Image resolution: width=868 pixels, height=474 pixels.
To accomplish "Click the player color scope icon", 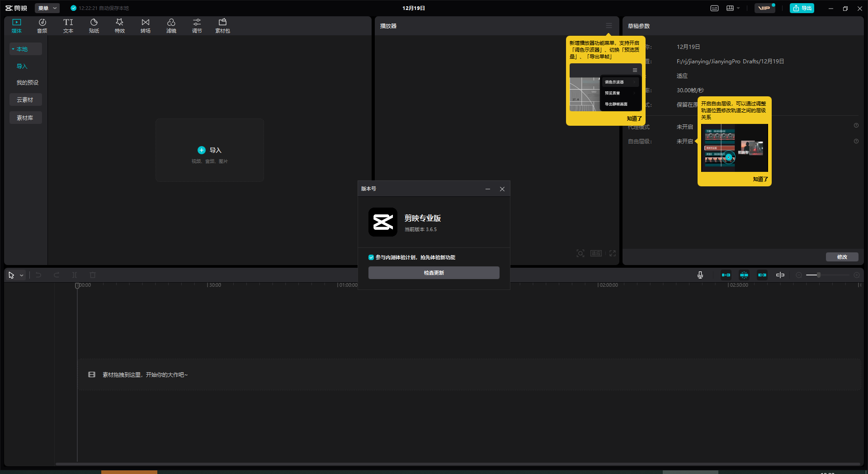I will pyautogui.click(x=580, y=253).
